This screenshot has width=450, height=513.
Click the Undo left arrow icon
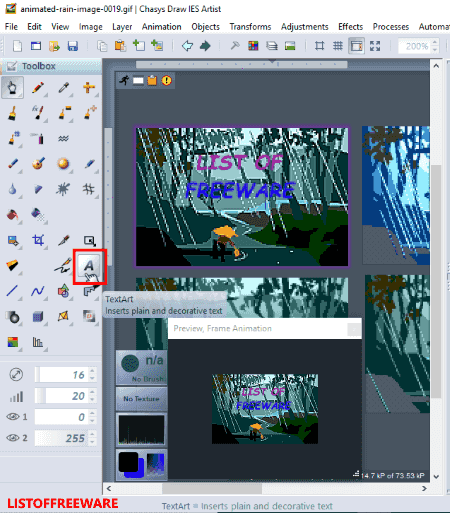coord(187,46)
